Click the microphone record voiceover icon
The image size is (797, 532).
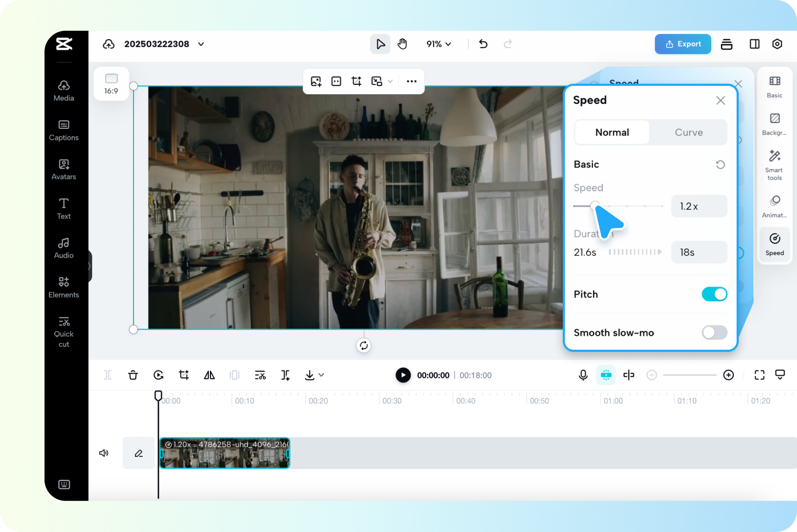[583, 375]
